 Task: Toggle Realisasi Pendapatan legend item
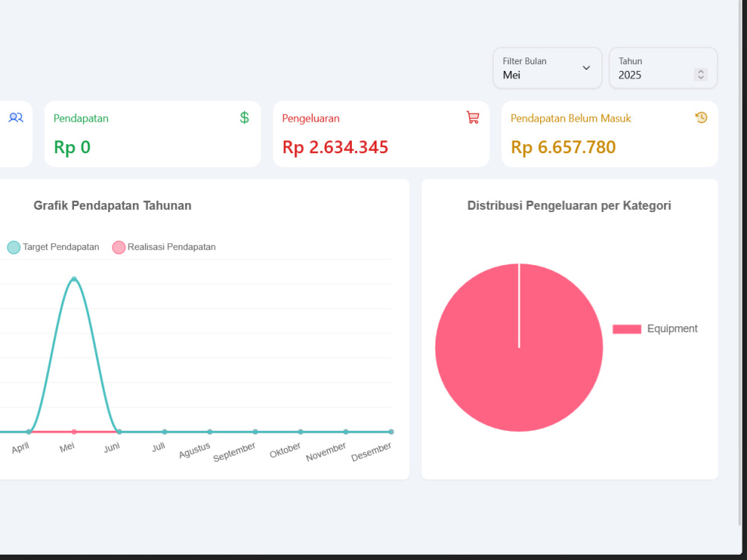pyautogui.click(x=164, y=247)
